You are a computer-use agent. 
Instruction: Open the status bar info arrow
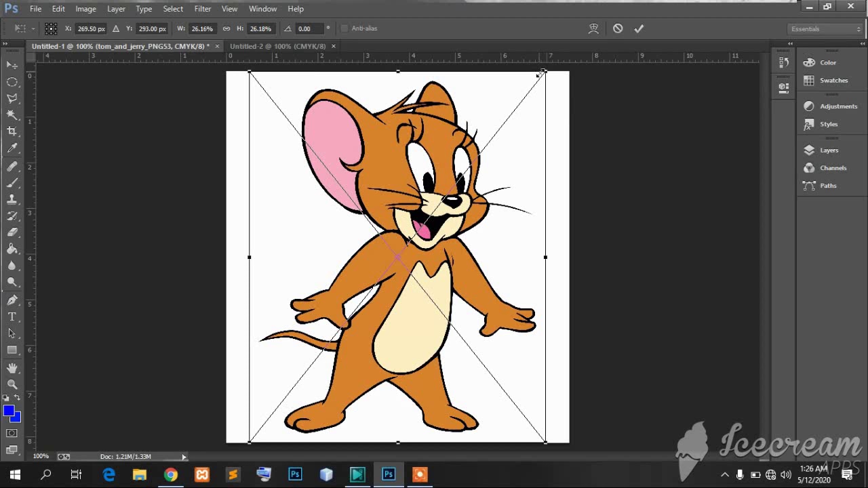184,457
